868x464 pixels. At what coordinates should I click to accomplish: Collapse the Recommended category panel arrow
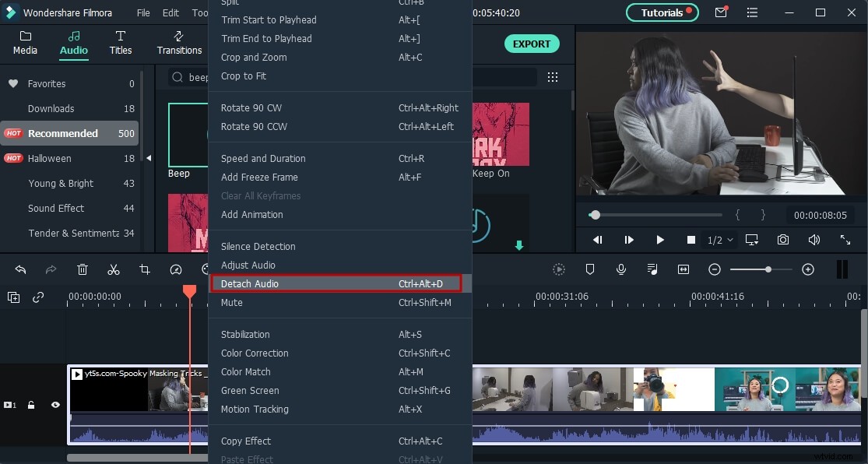[148, 156]
